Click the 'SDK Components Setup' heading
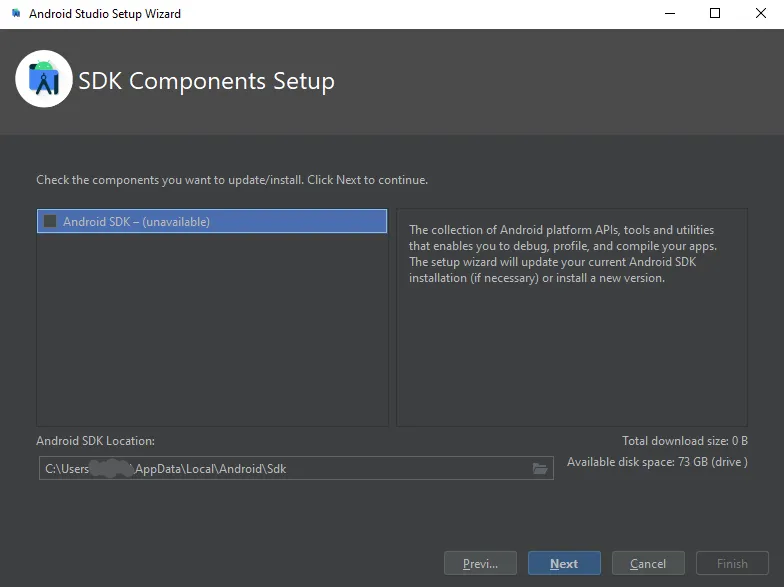The image size is (784, 587). tap(207, 81)
